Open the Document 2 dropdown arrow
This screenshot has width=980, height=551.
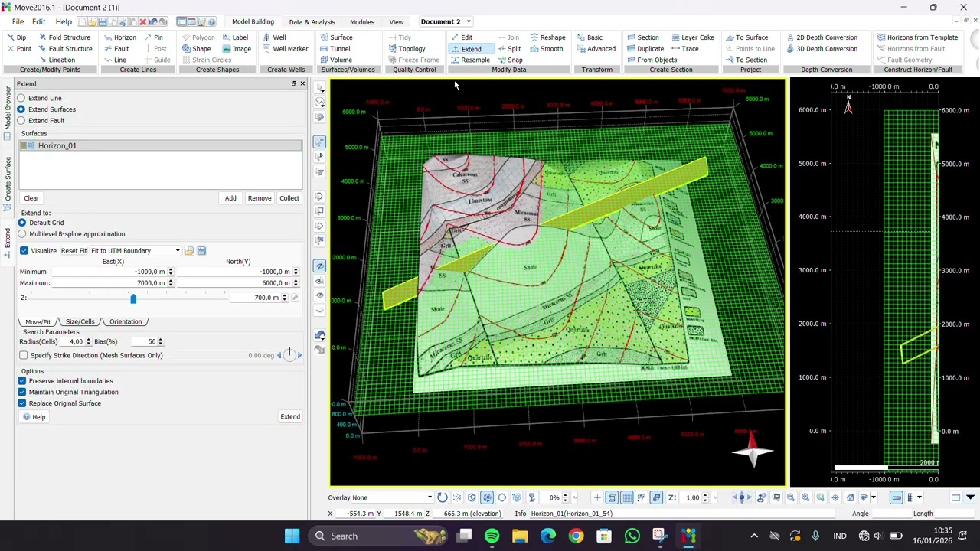(x=469, y=22)
